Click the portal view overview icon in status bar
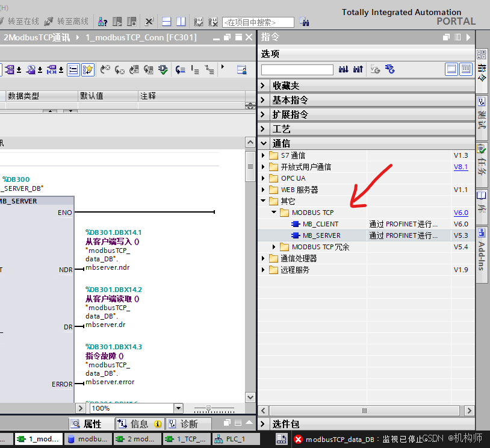The height and width of the screenshot is (448, 490). [281, 439]
